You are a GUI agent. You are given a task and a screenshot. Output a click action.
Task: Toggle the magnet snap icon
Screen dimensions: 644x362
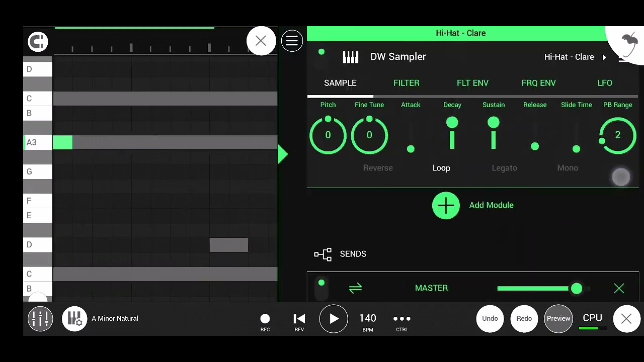[x=38, y=41]
